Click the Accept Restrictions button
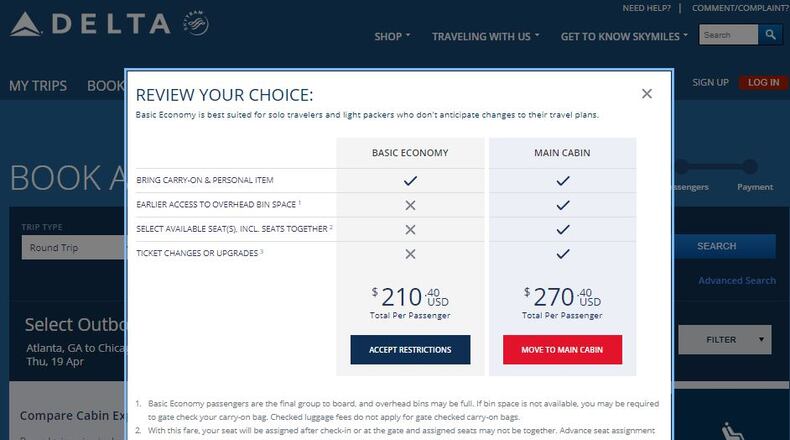The image size is (790, 440). click(410, 350)
